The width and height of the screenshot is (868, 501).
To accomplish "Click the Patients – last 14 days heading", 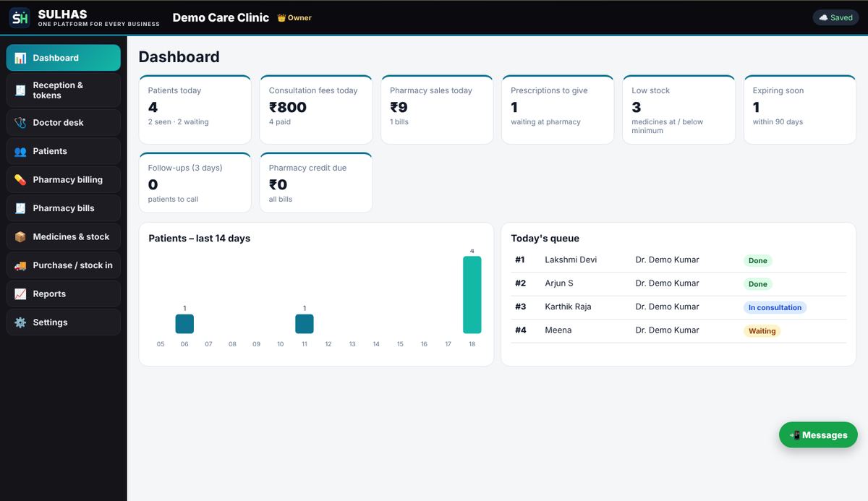I will coord(200,239).
